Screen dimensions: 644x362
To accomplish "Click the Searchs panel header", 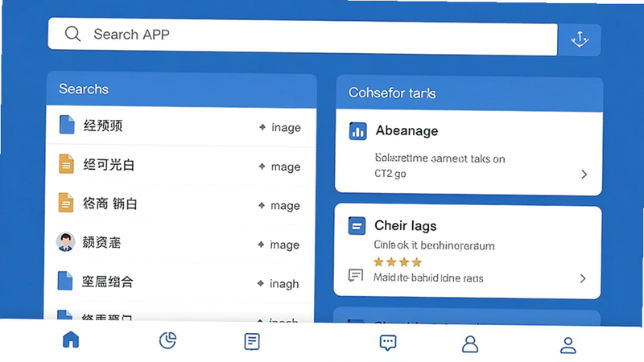I will tap(182, 89).
